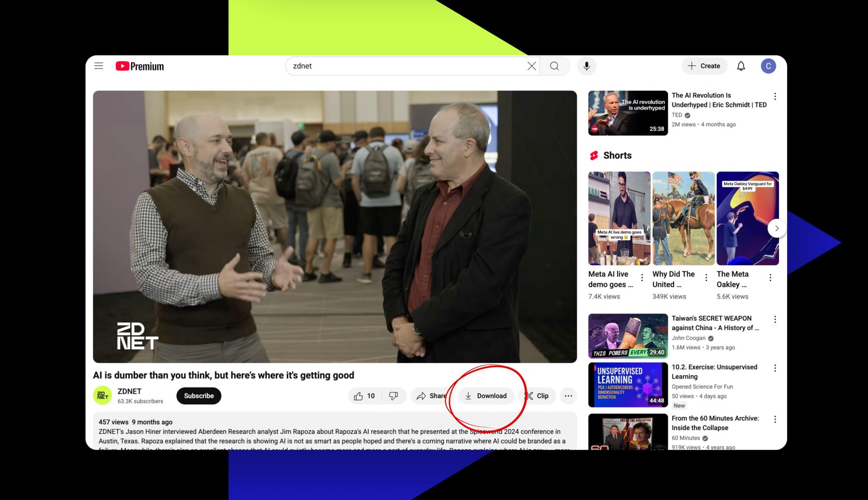This screenshot has width=868, height=500.
Task: Open the YouTube home page via the Premium logo
Action: click(139, 66)
